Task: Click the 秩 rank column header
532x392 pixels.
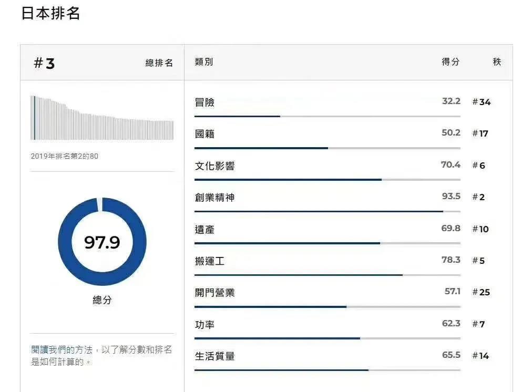Action: point(497,61)
